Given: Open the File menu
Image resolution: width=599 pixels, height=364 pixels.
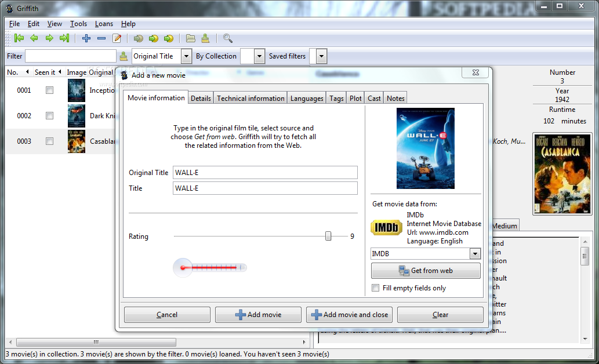Looking at the screenshot, I should coord(14,24).
